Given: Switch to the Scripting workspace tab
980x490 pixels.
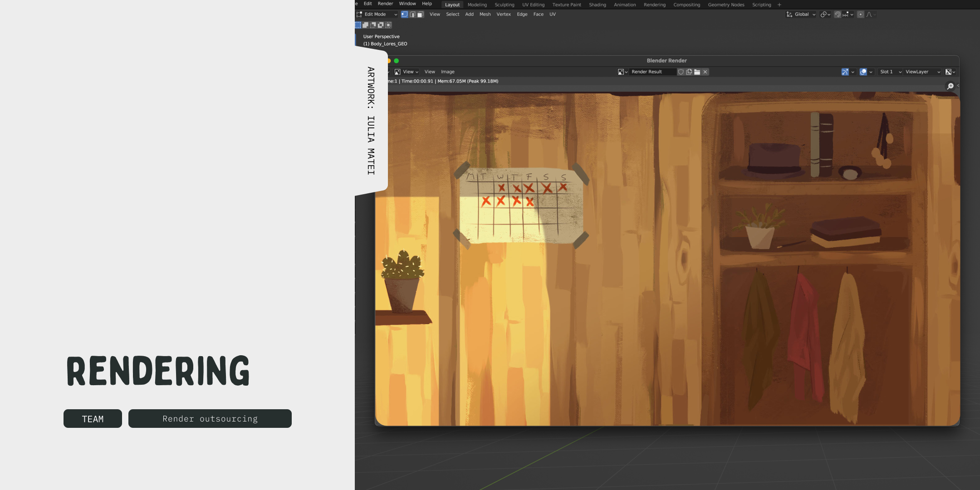Looking at the screenshot, I should click(x=761, y=5).
